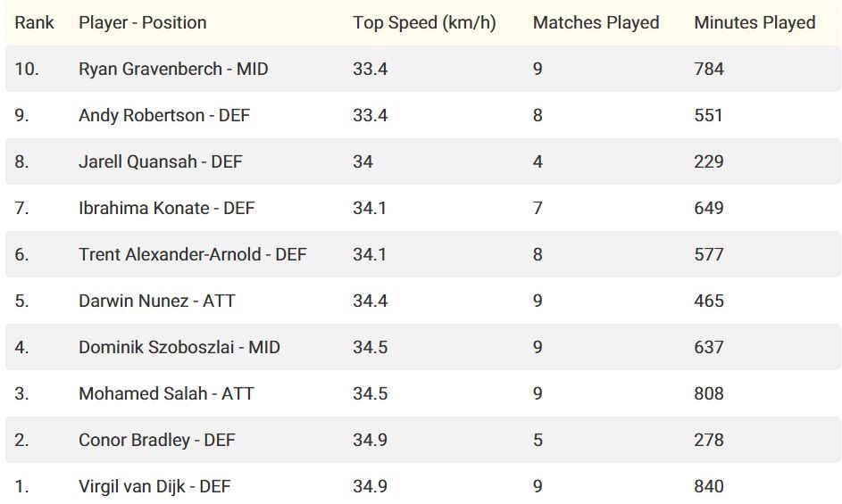Click Virgil van Dijk's 840 minutes value
The height and width of the screenshot is (504, 842).
pyautogui.click(x=709, y=486)
